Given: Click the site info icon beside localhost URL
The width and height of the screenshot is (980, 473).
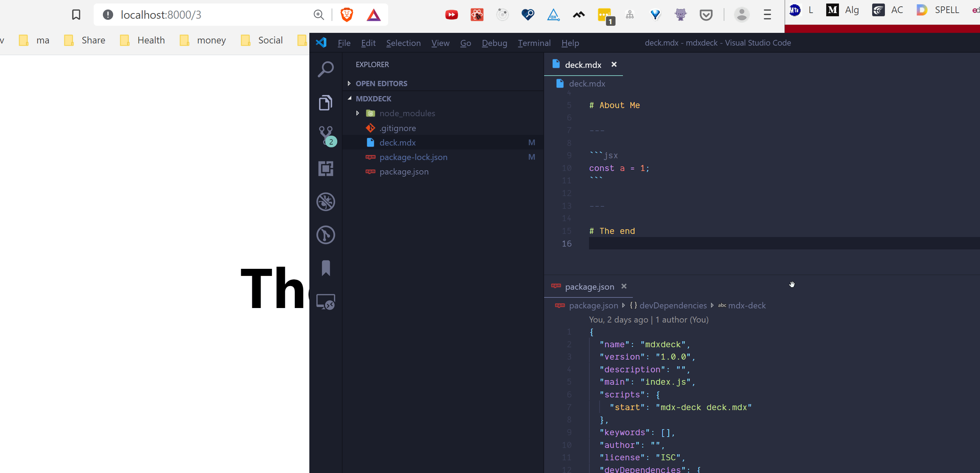Looking at the screenshot, I should tap(108, 15).
